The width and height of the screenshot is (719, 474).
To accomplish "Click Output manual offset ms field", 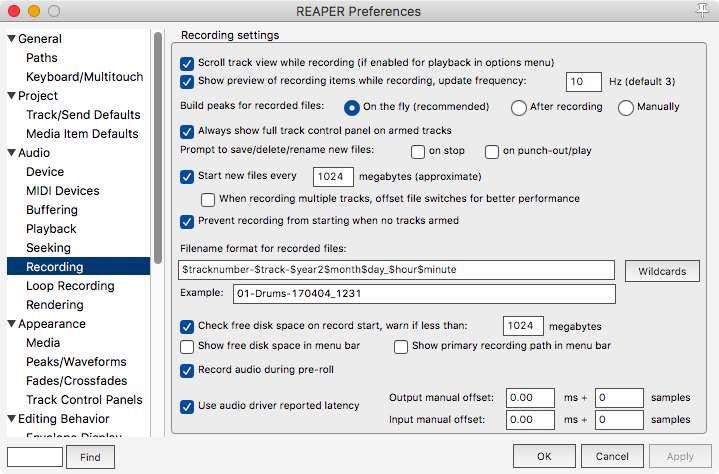I will tap(530, 398).
